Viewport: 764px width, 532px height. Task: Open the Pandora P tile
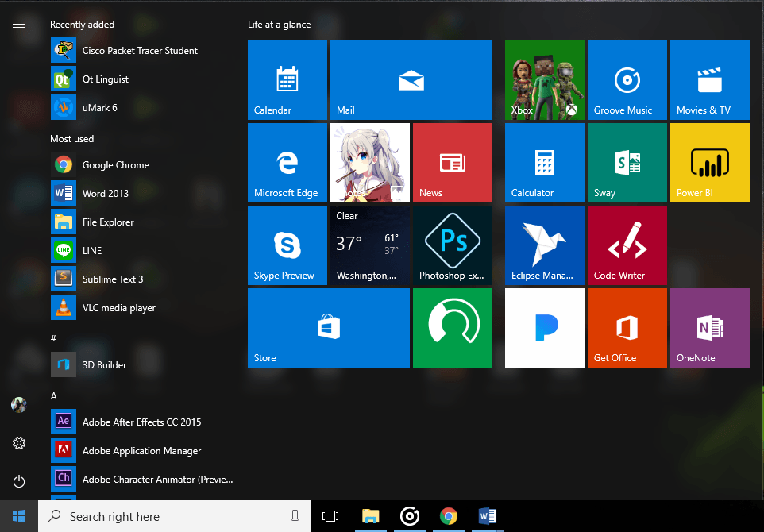[x=545, y=328]
